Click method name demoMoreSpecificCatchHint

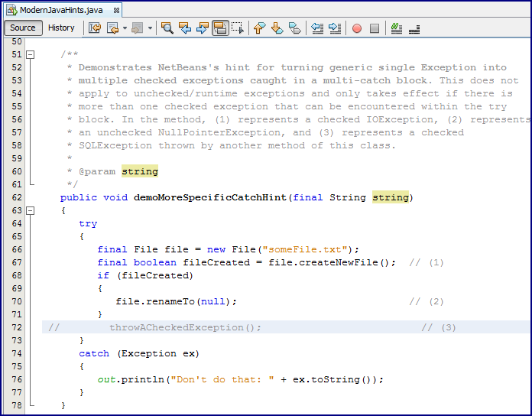[x=210, y=197]
